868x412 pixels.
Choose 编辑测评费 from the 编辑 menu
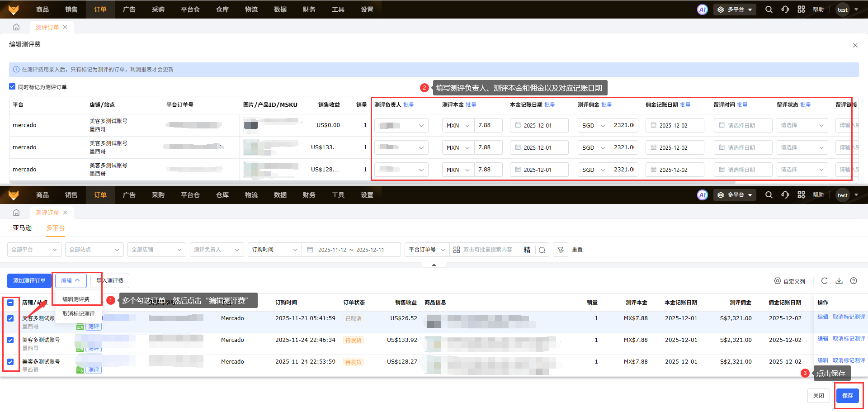pyautogui.click(x=76, y=299)
